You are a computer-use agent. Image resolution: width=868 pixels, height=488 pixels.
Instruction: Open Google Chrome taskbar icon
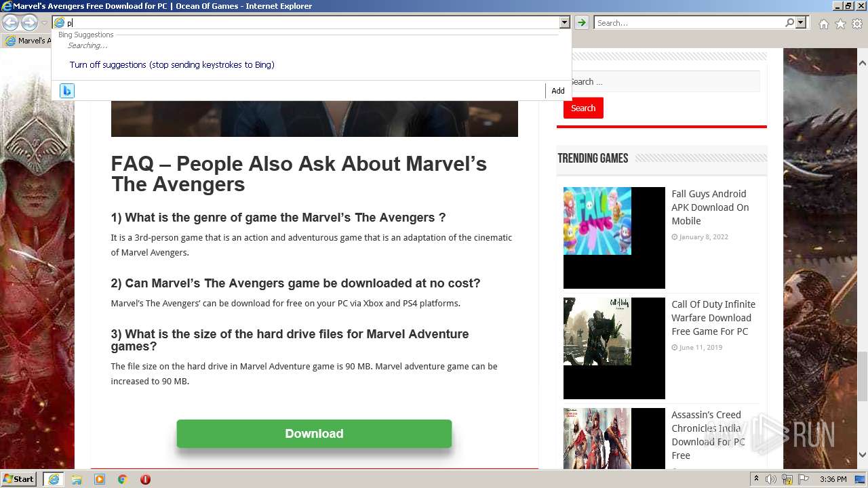coord(123,479)
